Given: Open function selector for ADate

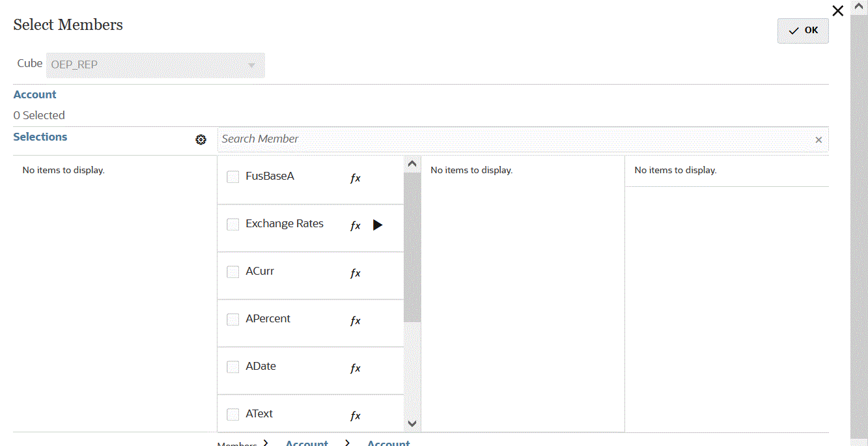Looking at the screenshot, I should click(355, 369).
